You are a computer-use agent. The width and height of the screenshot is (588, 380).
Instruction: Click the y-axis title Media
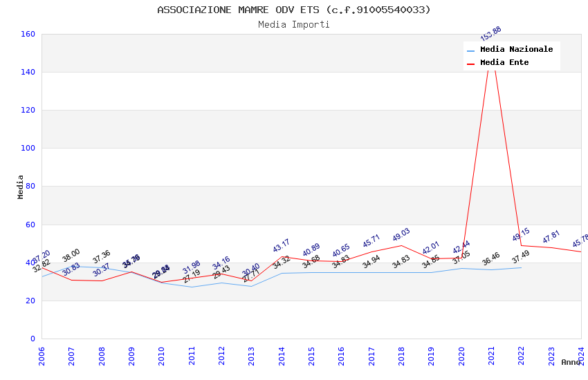pos(20,187)
